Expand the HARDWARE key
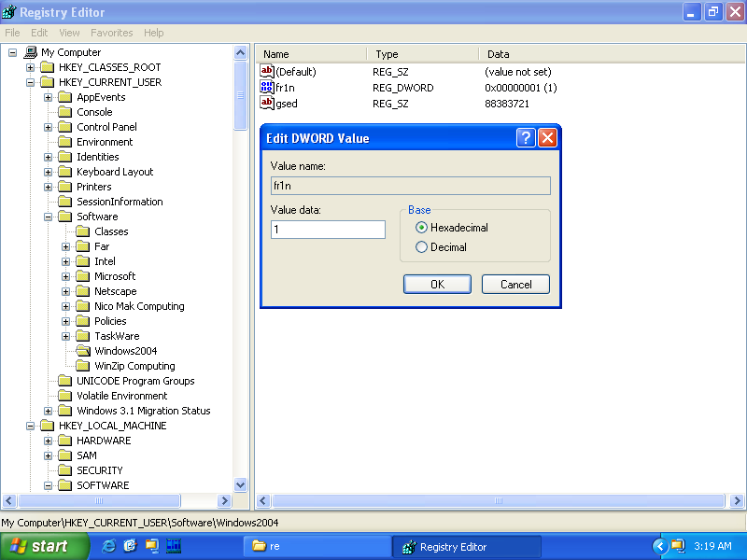The height and width of the screenshot is (560, 747). point(49,441)
